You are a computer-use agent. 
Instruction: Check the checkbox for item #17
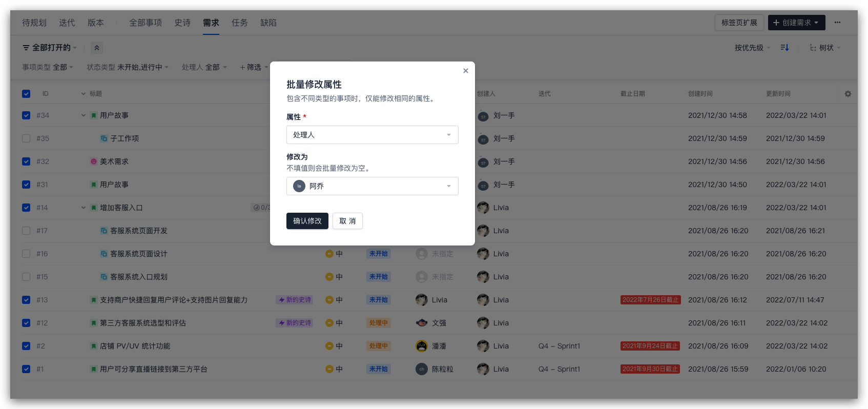pyautogui.click(x=26, y=231)
